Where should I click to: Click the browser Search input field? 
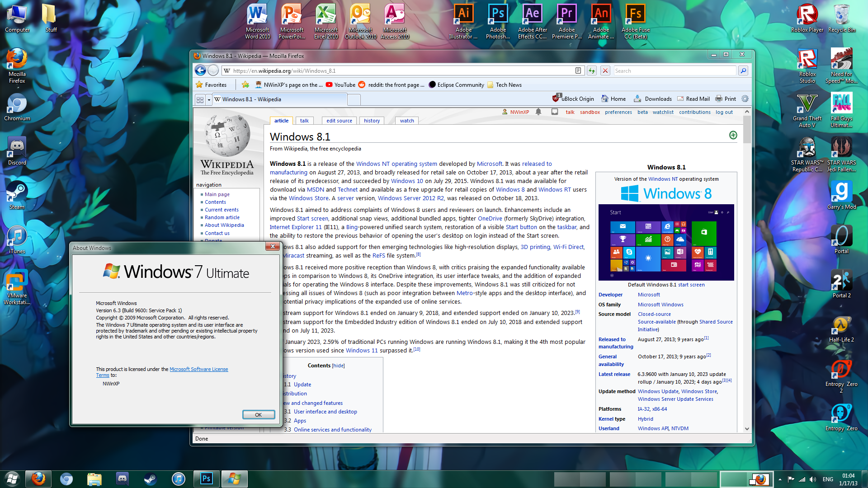tap(674, 70)
